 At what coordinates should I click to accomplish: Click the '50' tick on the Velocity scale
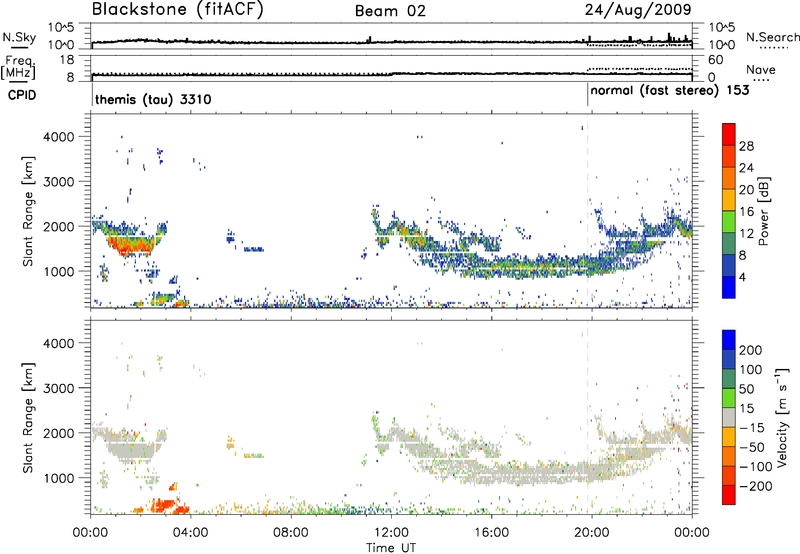tap(746, 389)
